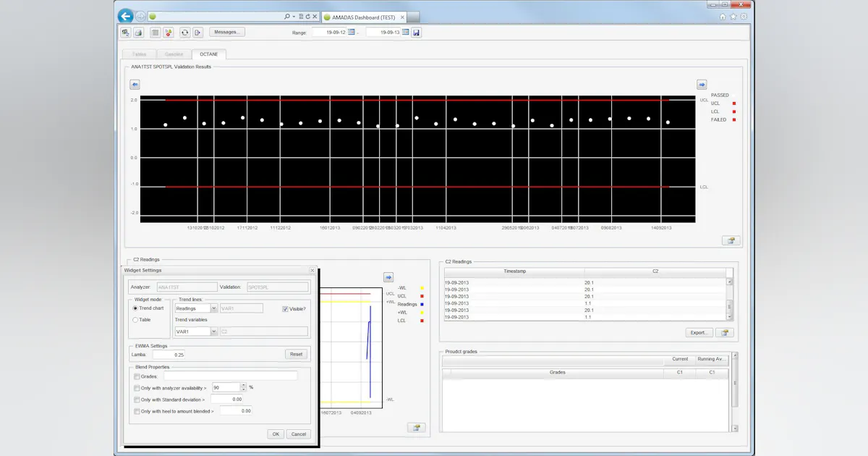Click OK in Widget Settings
Image resolution: width=868 pixels, height=456 pixels.
[x=276, y=434]
